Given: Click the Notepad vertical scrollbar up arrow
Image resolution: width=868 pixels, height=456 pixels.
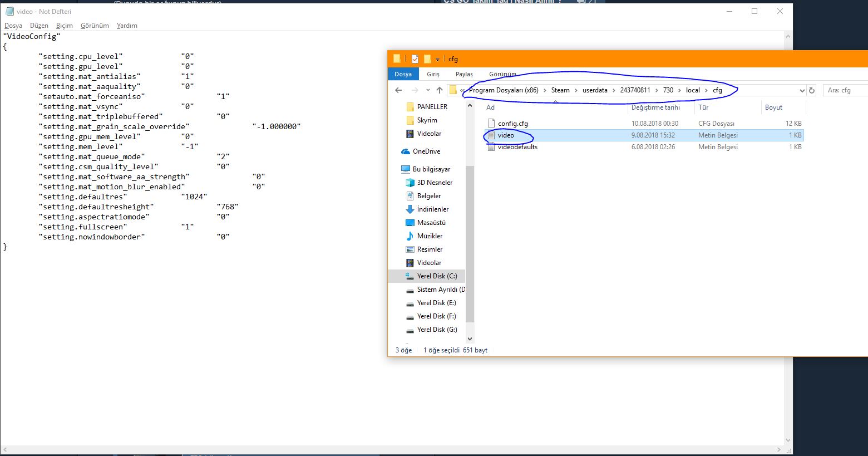Looking at the screenshot, I should pyautogui.click(x=788, y=36).
